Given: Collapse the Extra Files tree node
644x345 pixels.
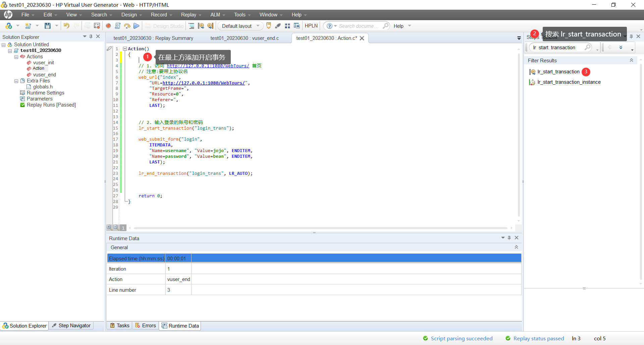Looking at the screenshot, I should pos(16,81).
